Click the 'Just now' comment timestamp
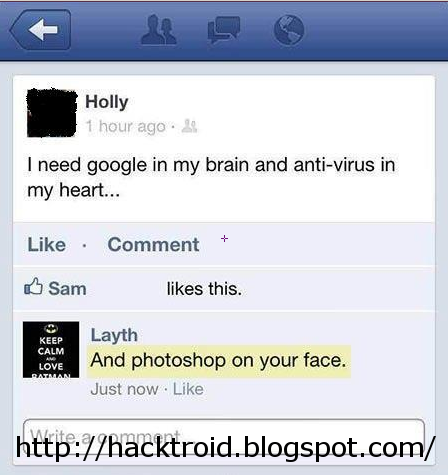Viewport: 448px width, 475px height. pos(124,389)
